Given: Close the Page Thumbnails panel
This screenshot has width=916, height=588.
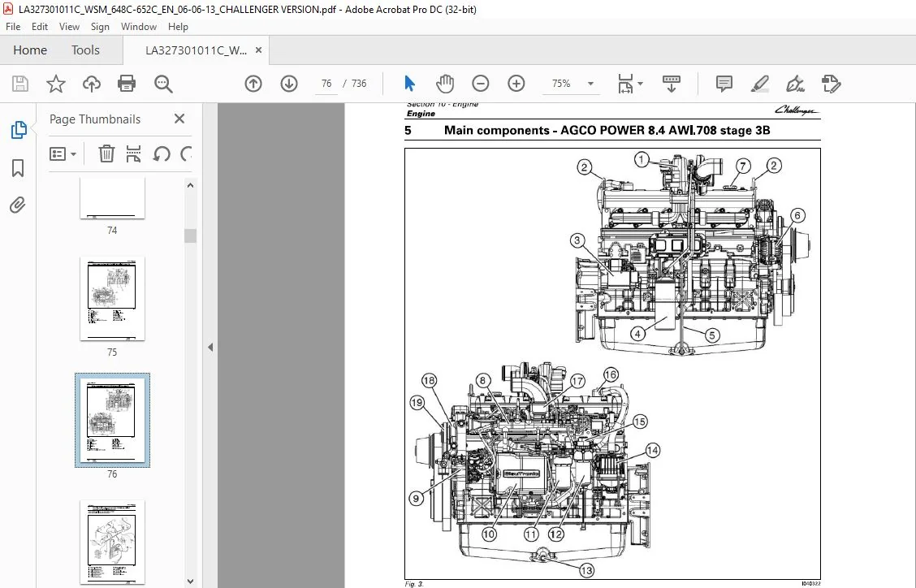Looking at the screenshot, I should coord(179,119).
